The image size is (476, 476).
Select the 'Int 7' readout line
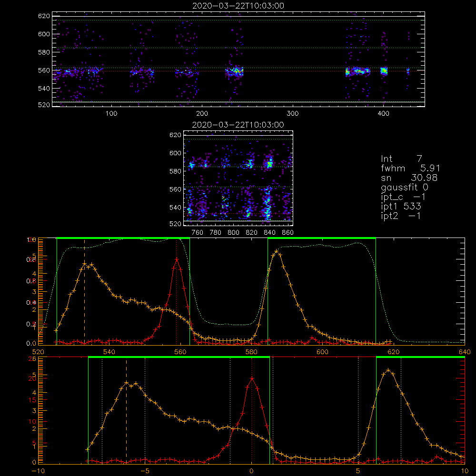(x=401, y=159)
